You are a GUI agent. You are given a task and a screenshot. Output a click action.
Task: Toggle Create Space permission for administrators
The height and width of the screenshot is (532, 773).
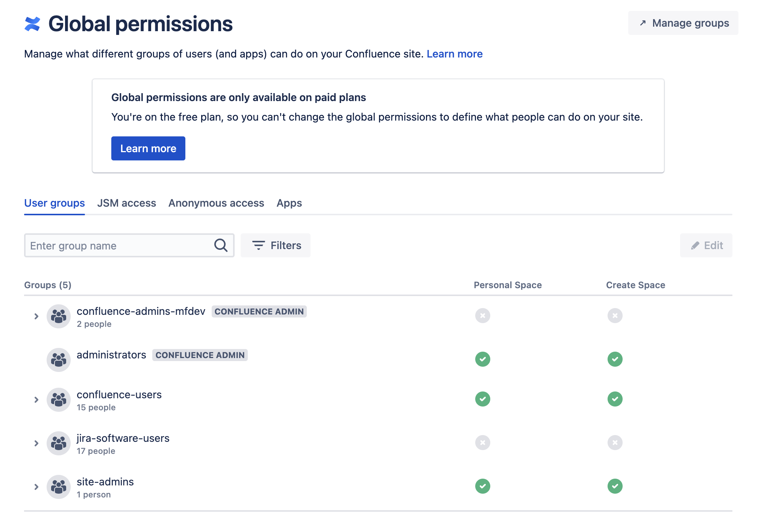pyautogui.click(x=615, y=359)
